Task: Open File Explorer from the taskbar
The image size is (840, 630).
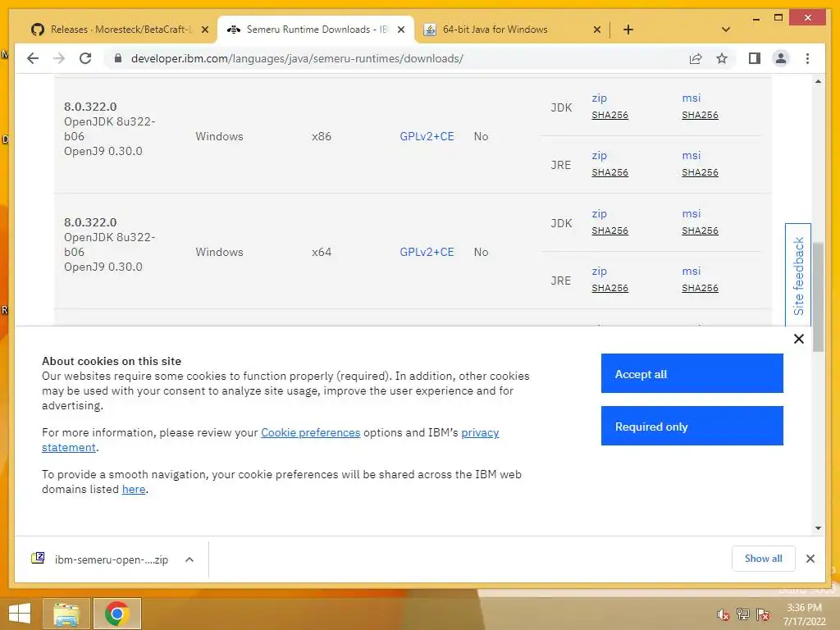Action: click(x=66, y=614)
